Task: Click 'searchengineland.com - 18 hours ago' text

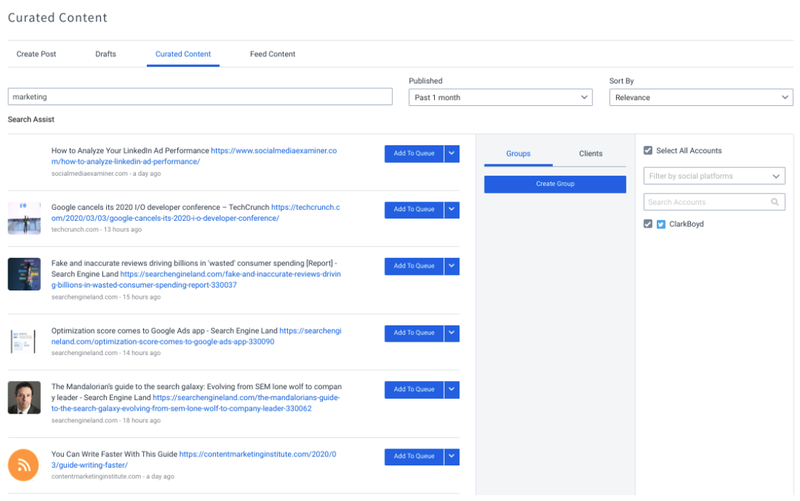Action: click(106, 420)
